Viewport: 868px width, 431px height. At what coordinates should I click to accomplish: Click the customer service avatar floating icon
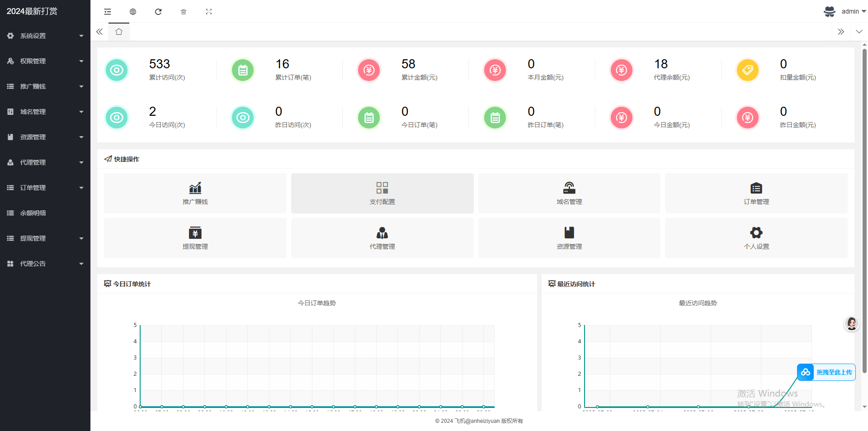[851, 324]
